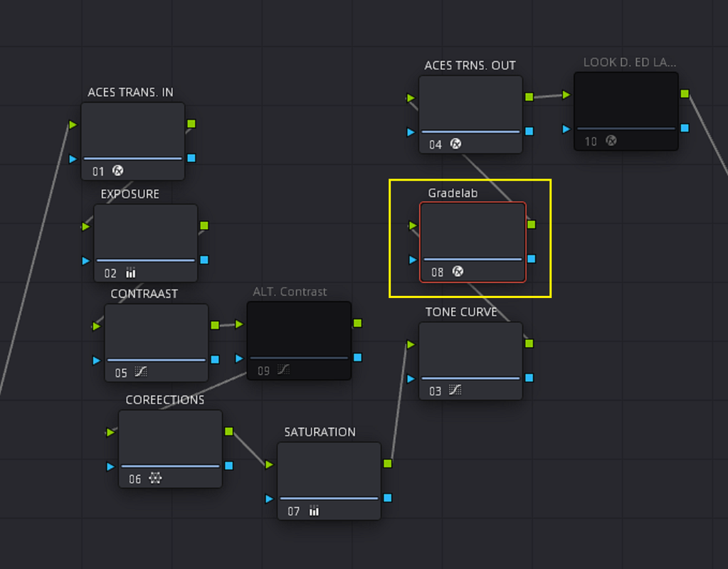Select the disabled ALT. Contrast node thumbnail
Screen dimensions: 728x569
pos(299,341)
